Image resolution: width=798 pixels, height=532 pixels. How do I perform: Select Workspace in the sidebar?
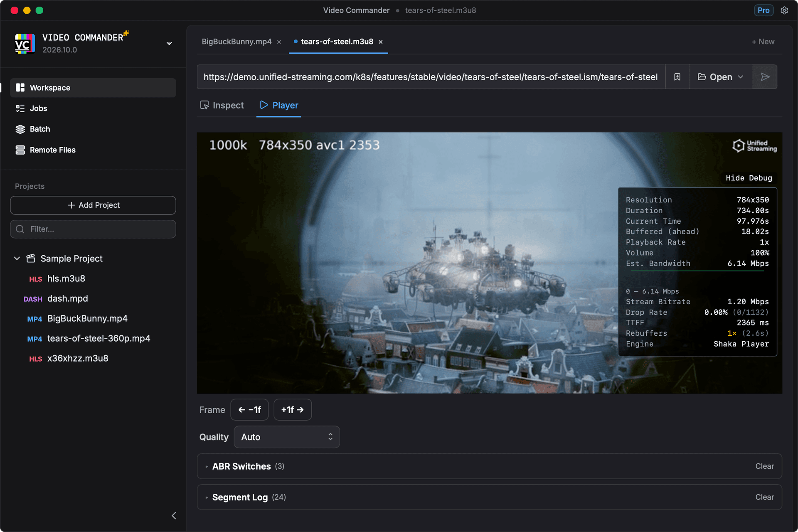(x=93, y=88)
